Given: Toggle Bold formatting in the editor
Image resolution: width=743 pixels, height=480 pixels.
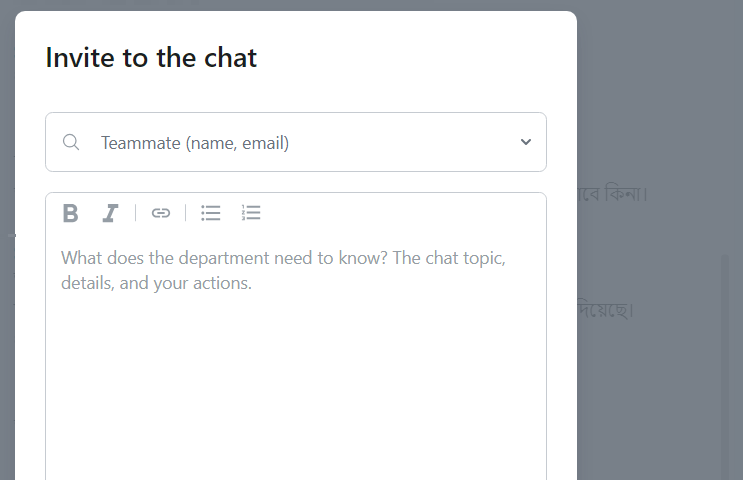Looking at the screenshot, I should 70,213.
